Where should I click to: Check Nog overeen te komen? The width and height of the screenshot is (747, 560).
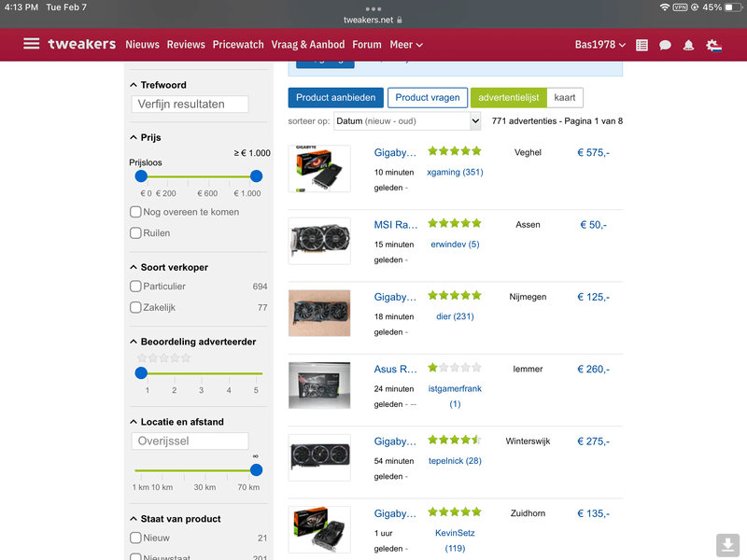coord(135,212)
